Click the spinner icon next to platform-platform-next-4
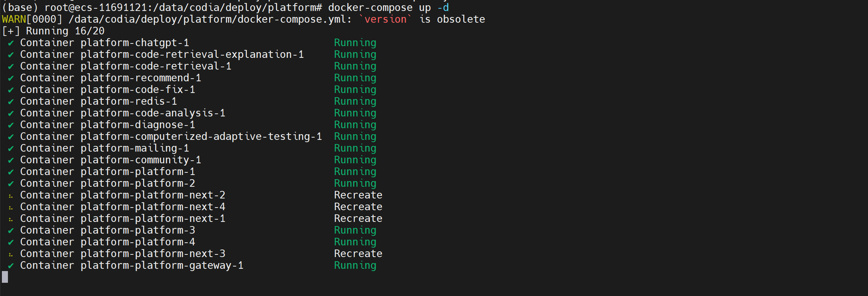 tap(11, 208)
